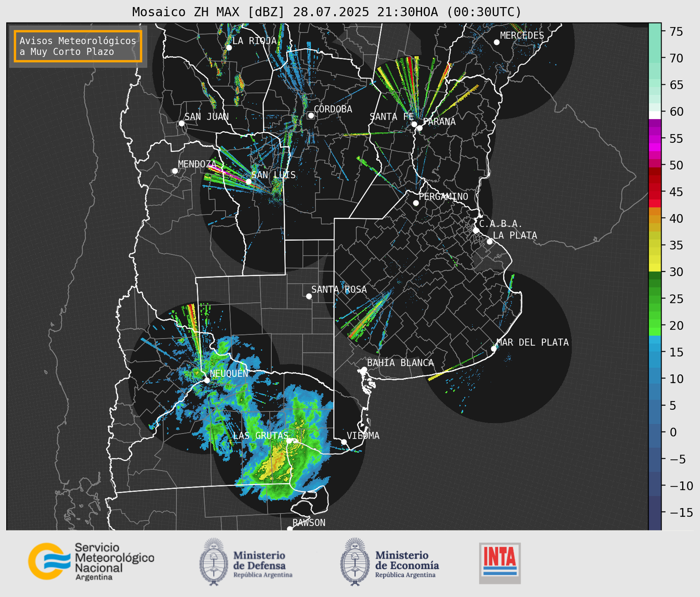This screenshot has width=700, height=597.
Task: Select the LAS GRUTAS city label
Action: point(261,436)
